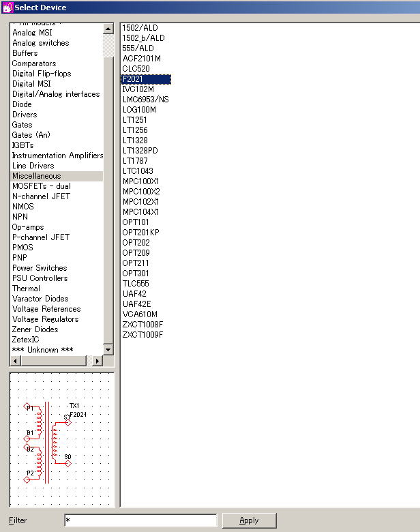The image size is (420, 532).
Task: Choose the LT1328PD device
Action: pos(140,150)
